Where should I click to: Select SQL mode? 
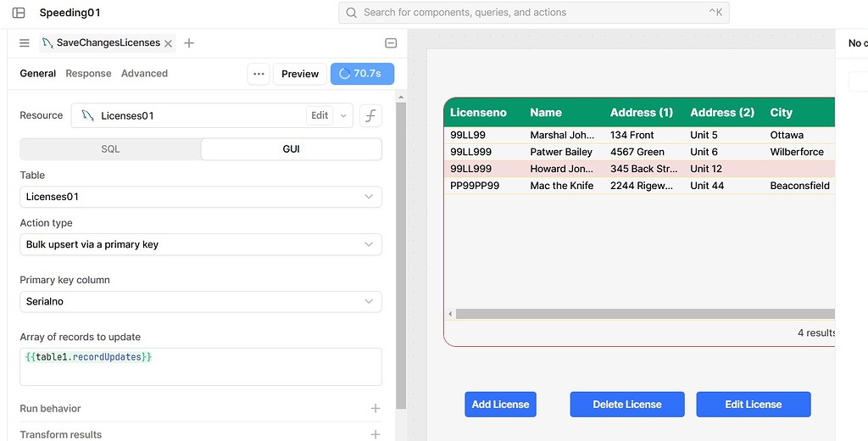pos(111,149)
